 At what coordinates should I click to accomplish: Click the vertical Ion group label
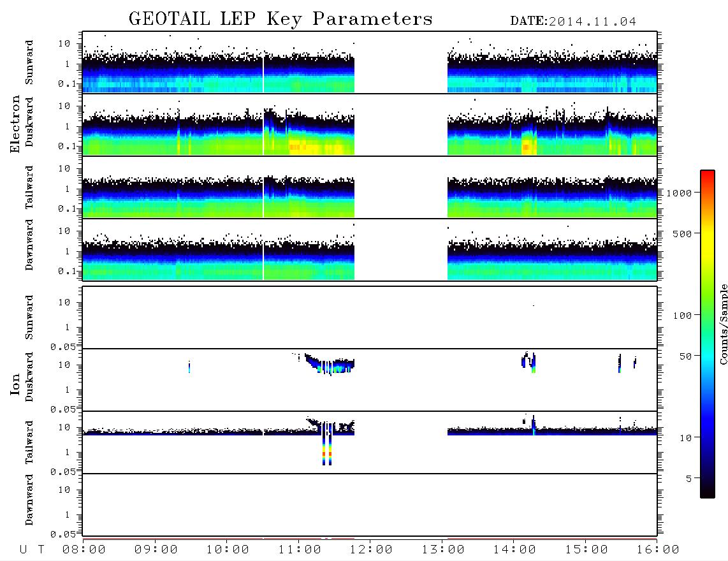click(x=15, y=384)
